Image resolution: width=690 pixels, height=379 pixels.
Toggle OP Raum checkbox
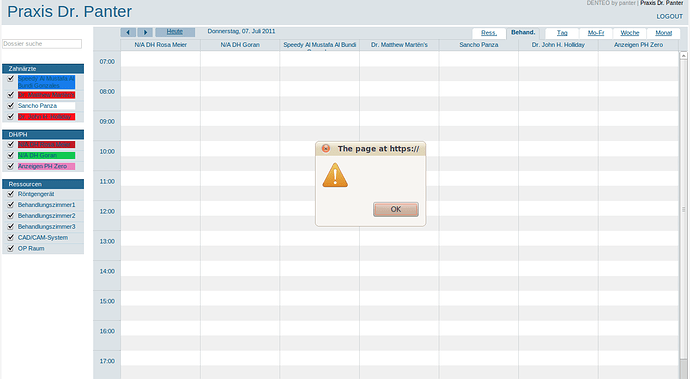click(x=11, y=248)
